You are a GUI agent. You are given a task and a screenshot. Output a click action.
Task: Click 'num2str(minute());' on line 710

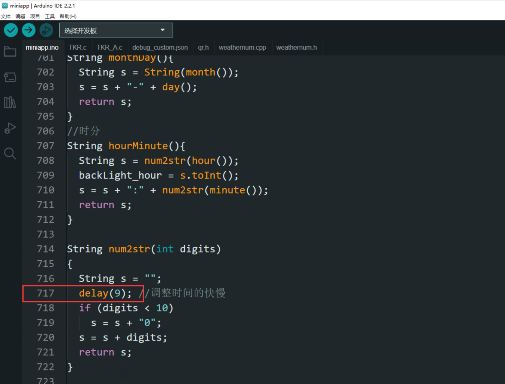coord(215,190)
